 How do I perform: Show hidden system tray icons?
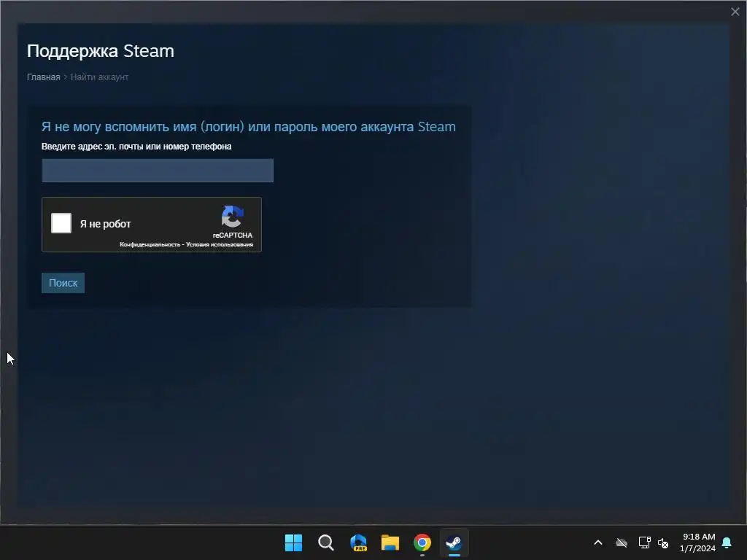tap(598, 542)
